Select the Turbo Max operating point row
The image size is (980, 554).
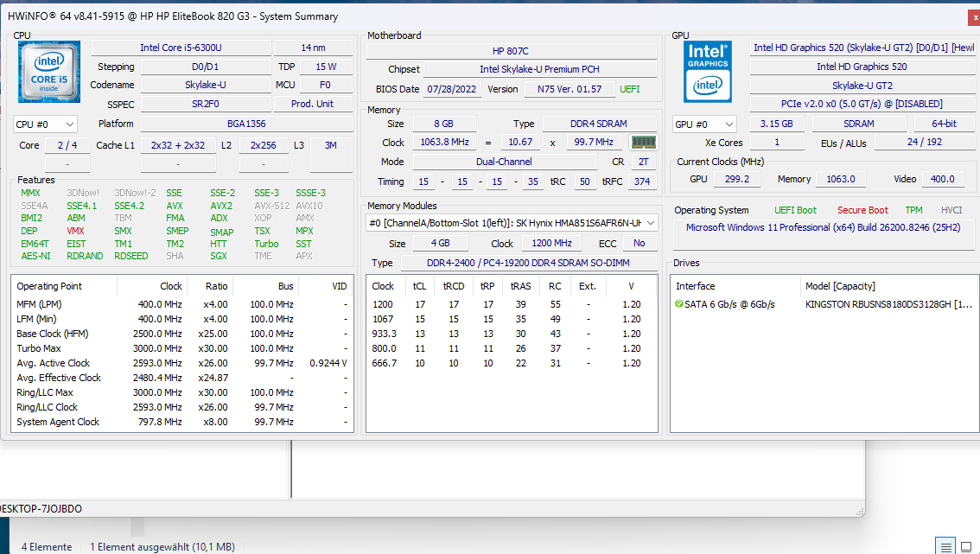181,349
